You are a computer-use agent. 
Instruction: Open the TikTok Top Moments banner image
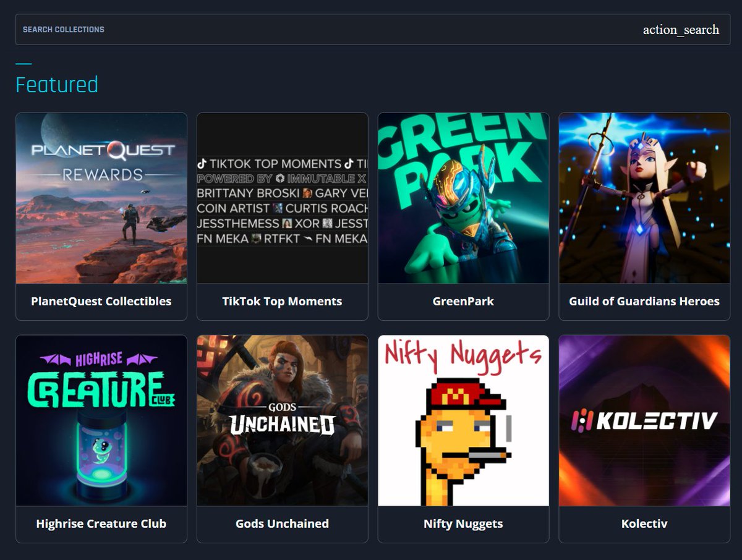pos(283,198)
